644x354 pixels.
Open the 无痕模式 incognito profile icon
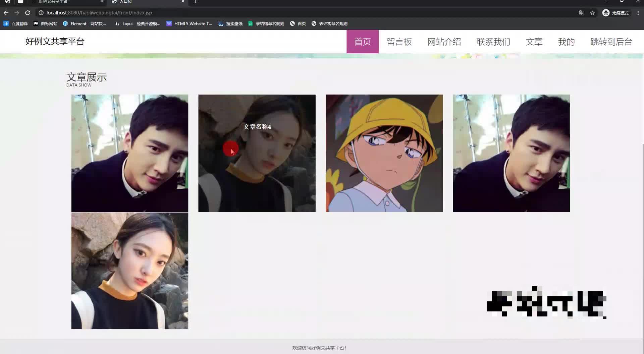615,13
